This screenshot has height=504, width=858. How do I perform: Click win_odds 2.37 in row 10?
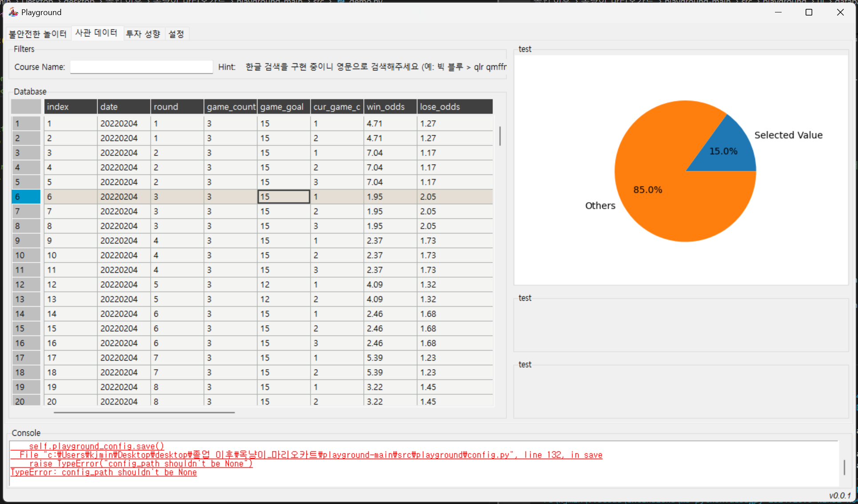(390, 255)
